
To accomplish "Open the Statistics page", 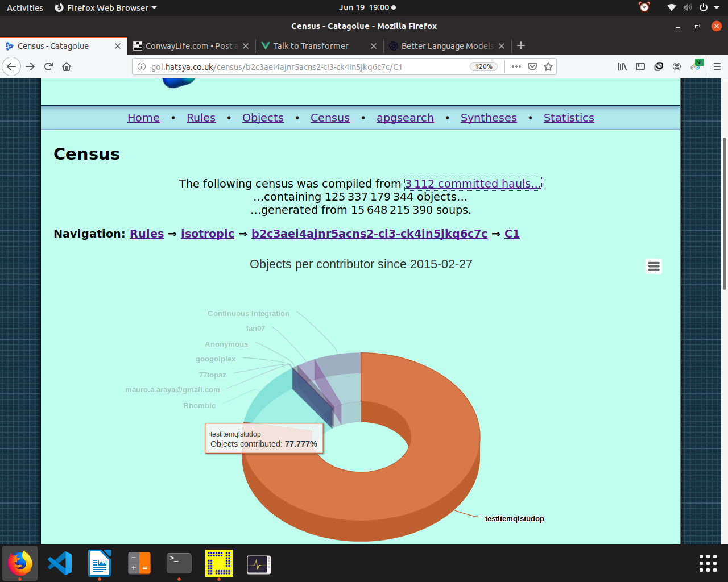I will pos(569,118).
